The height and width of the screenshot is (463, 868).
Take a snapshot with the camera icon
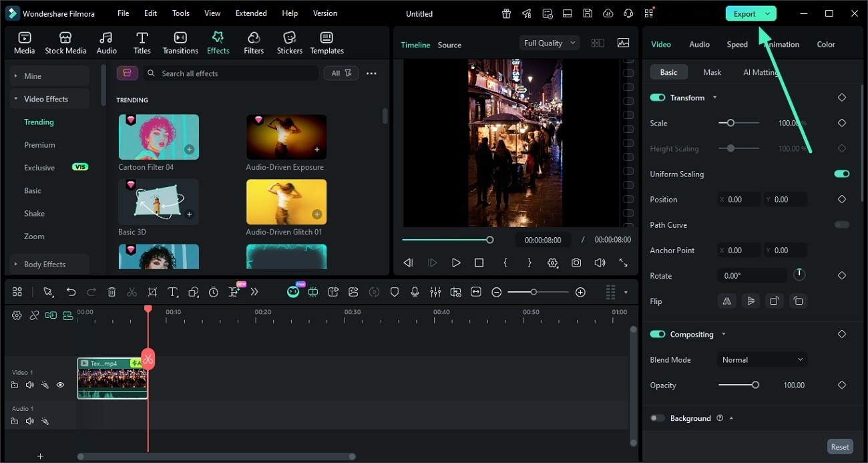click(x=576, y=263)
